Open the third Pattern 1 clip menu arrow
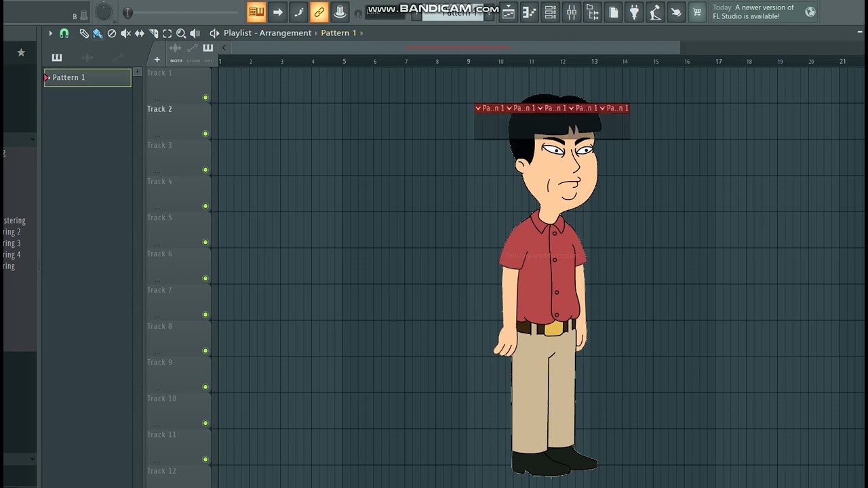 tap(540, 108)
